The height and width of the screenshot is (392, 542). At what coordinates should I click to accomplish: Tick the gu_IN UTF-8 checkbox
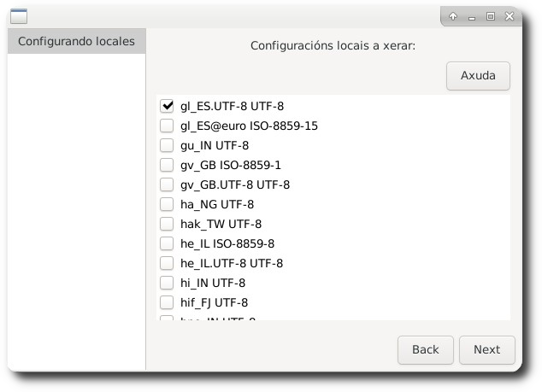point(167,145)
